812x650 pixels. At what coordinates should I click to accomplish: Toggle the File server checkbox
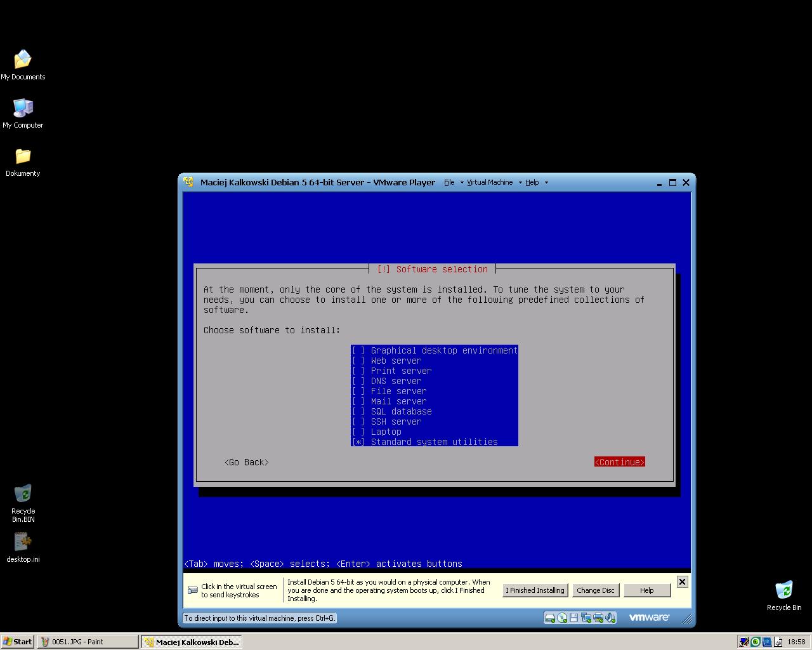358,391
